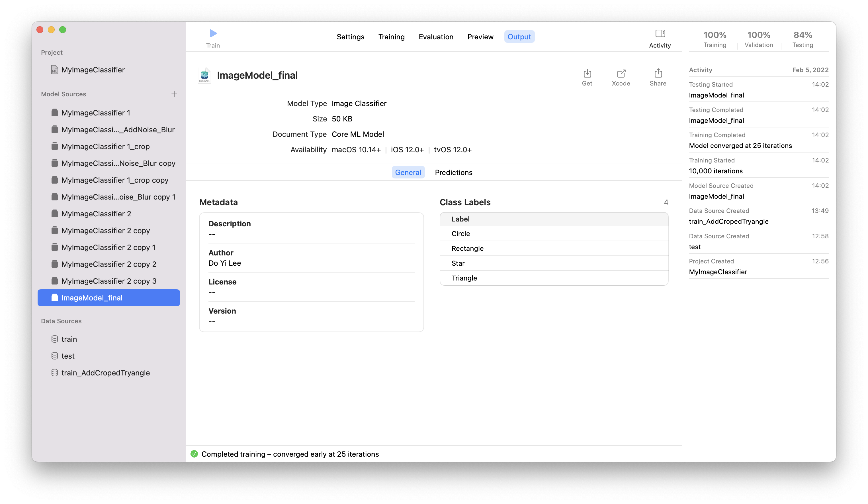Click the Label column header
The height and width of the screenshot is (504, 868).
460,219
